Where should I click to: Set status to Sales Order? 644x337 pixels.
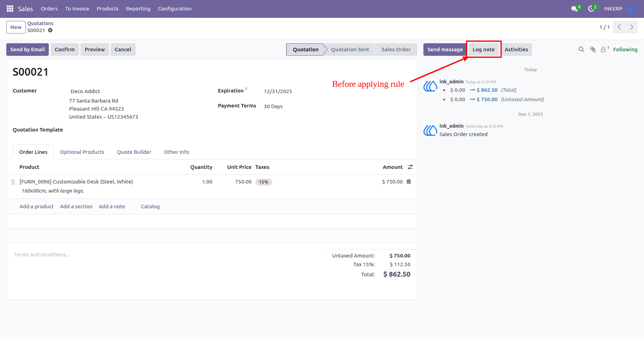point(396,50)
